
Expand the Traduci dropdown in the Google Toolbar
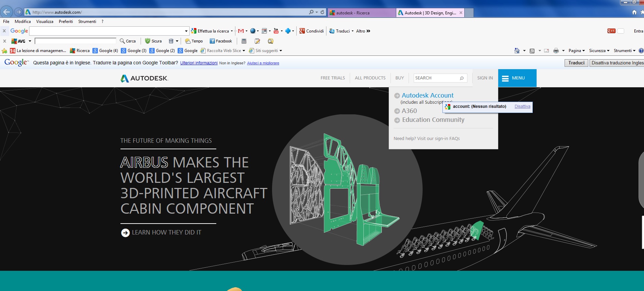click(352, 31)
